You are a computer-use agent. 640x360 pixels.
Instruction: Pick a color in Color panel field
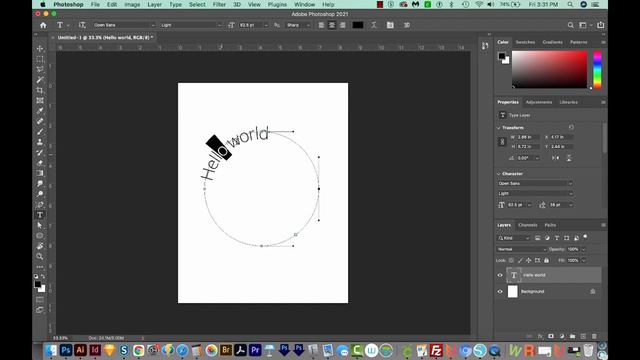pos(549,69)
